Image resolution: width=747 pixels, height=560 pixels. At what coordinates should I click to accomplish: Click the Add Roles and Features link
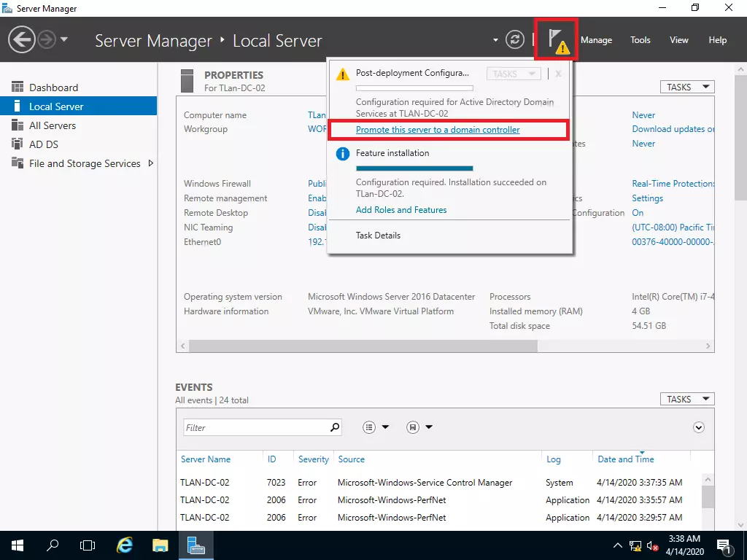click(401, 210)
